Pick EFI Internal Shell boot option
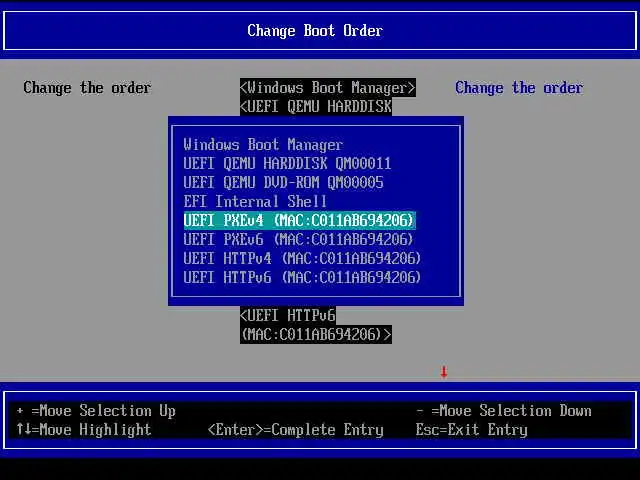 (x=255, y=202)
